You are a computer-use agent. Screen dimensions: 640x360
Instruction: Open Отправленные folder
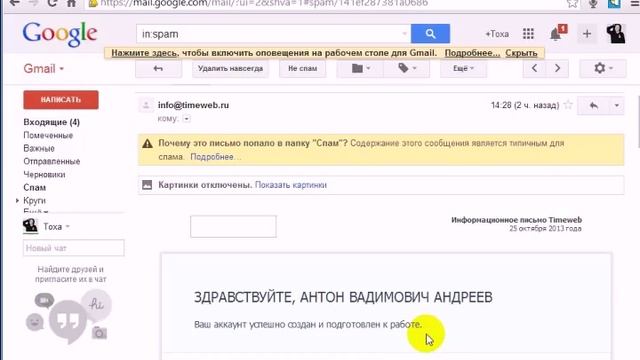tap(51, 161)
